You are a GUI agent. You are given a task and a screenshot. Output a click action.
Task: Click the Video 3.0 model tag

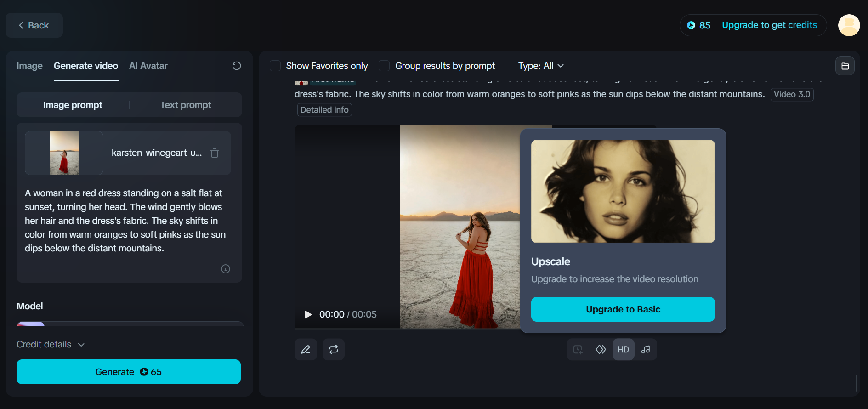pos(792,94)
